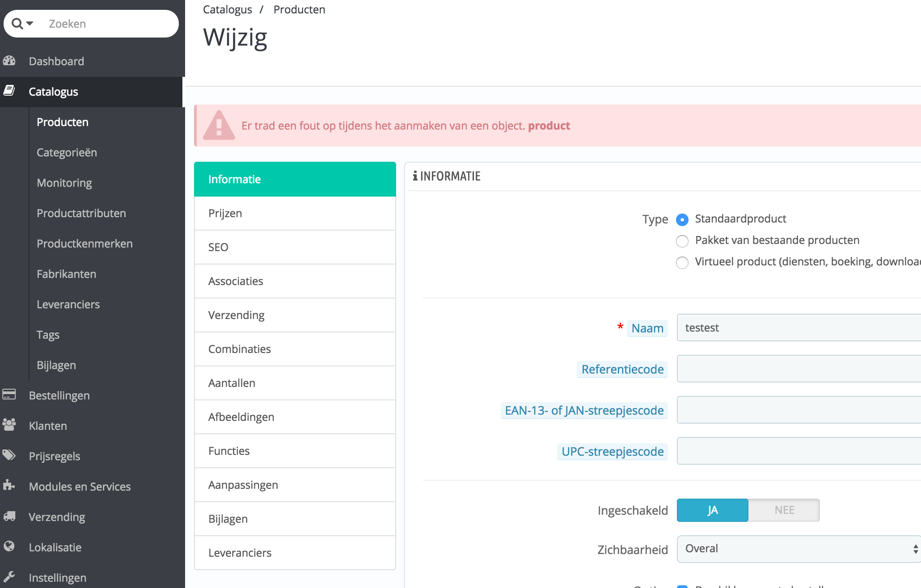The image size is (921, 588).
Task: Open the Prijzen tab
Action: pyautogui.click(x=295, y=213)
